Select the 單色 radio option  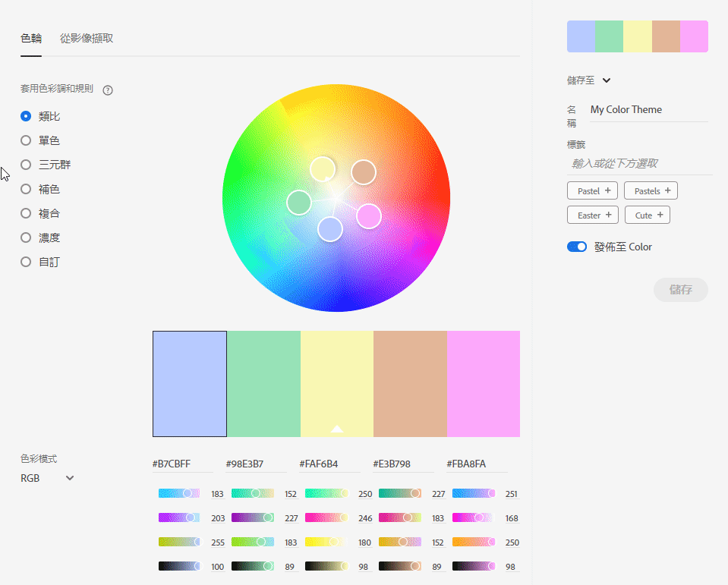click(26, 140)
